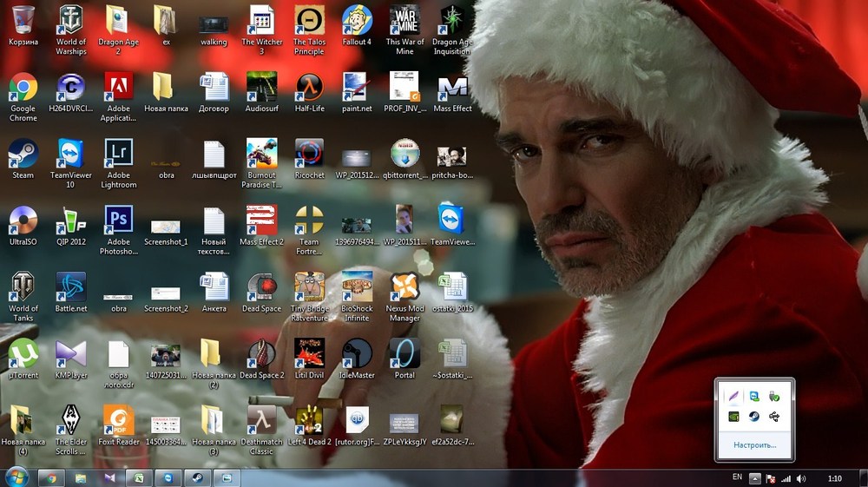Screen dimensions: 868x487
Task: Click the Steam icon in tray popup
Action: [x=754, y=417]
